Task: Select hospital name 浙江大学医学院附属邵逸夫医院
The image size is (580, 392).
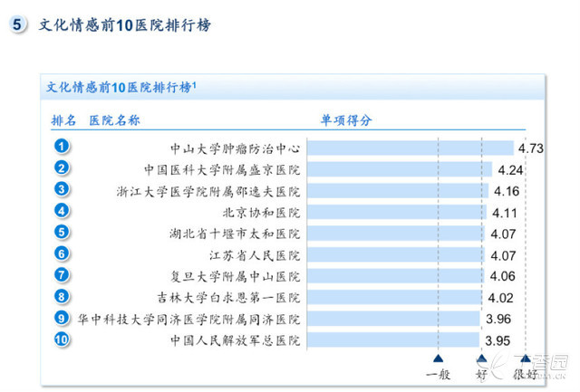Action: click(208, 191)
